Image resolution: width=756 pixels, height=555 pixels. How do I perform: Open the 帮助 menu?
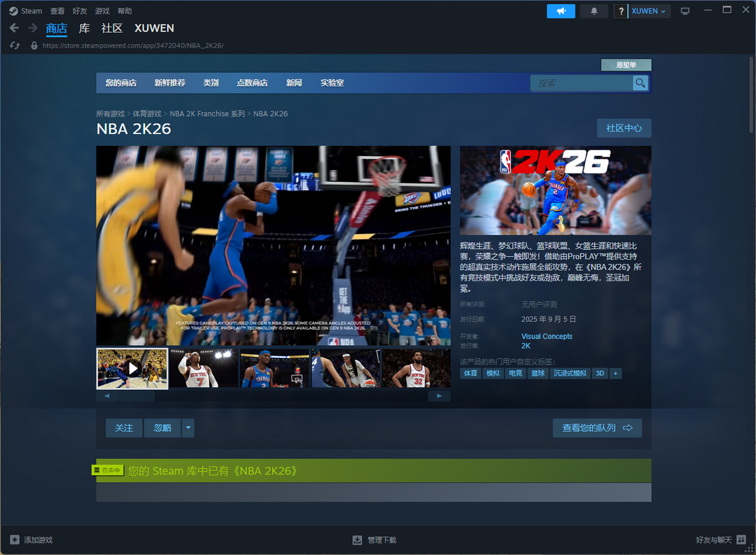(125, 10)
